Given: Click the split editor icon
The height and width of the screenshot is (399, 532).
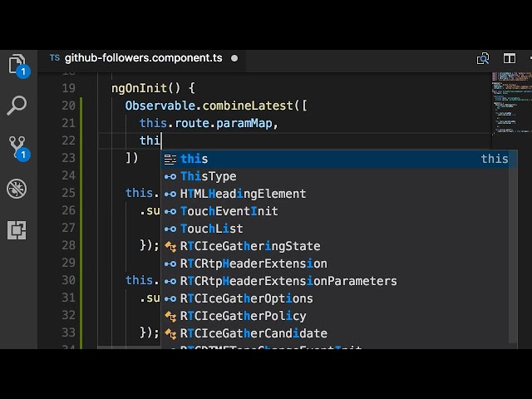Looking at the screenshot, I should coord(510,58).
